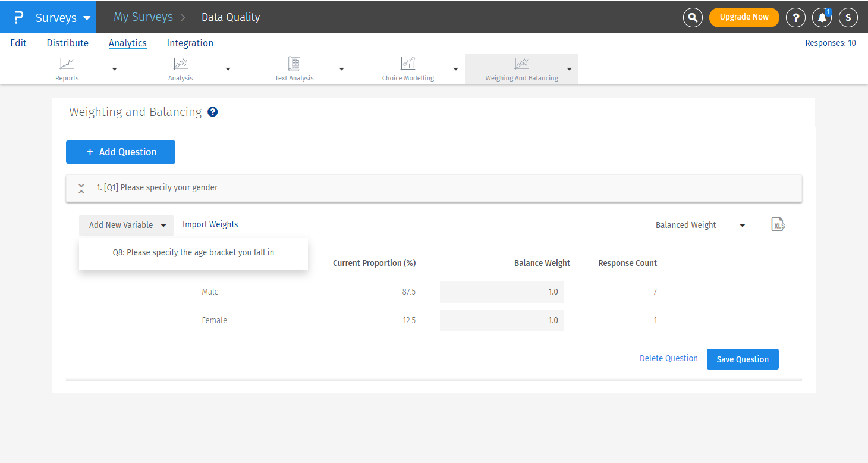868x463 pixels.
Task: Collapse the Q1 gender question row
Action: (81, 188)
